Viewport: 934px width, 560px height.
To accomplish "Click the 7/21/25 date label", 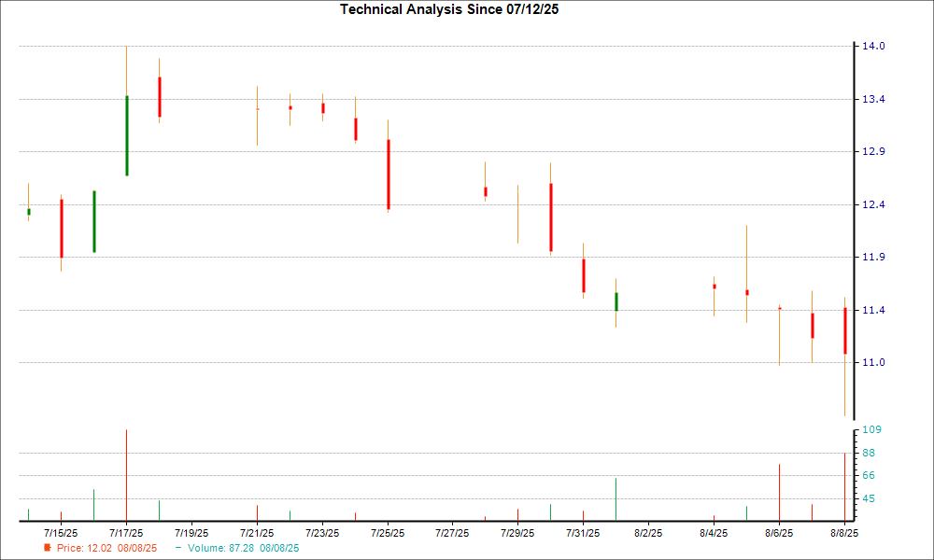I will (257, 533).
